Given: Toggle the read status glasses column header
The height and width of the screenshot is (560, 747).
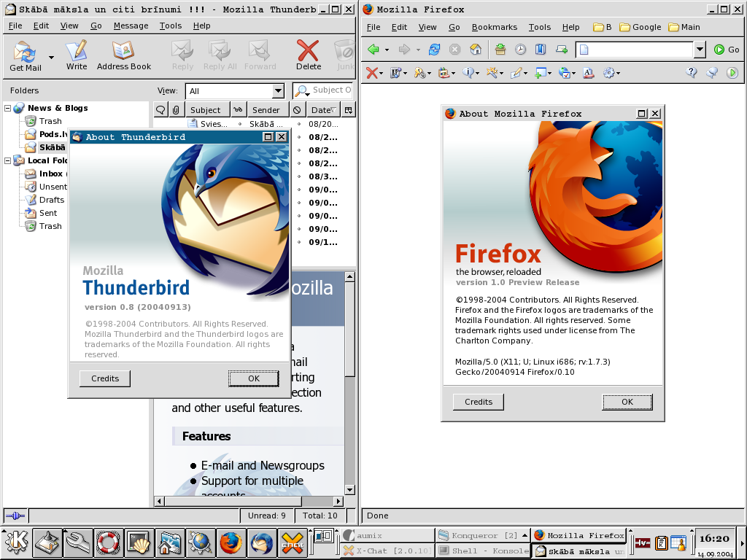Looking at the screenshot, I should coord(239,110).
